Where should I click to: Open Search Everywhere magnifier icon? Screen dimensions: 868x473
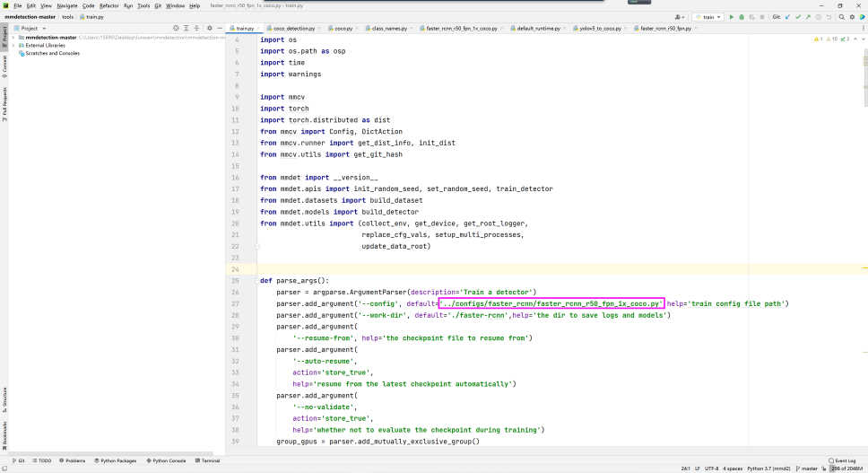click(841, 17)
